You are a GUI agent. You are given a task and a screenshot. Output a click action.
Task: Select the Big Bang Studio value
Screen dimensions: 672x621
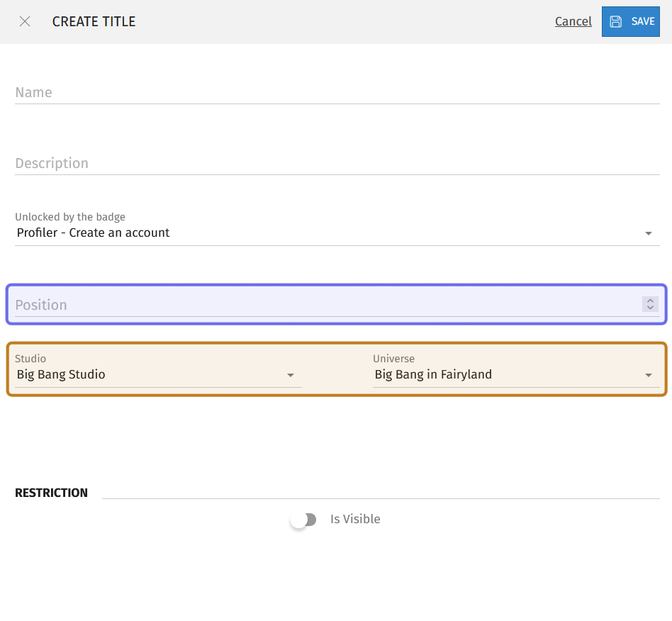(x=61, y=374)
